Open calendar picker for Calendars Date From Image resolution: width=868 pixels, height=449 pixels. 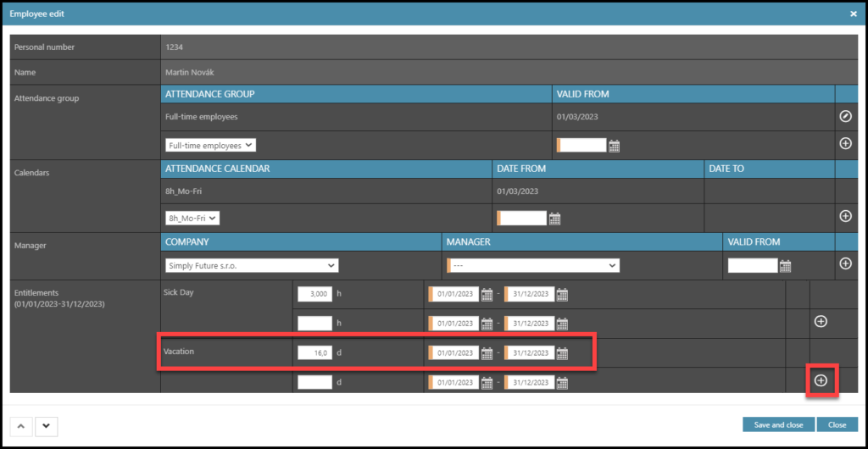(x=555, y=219)
